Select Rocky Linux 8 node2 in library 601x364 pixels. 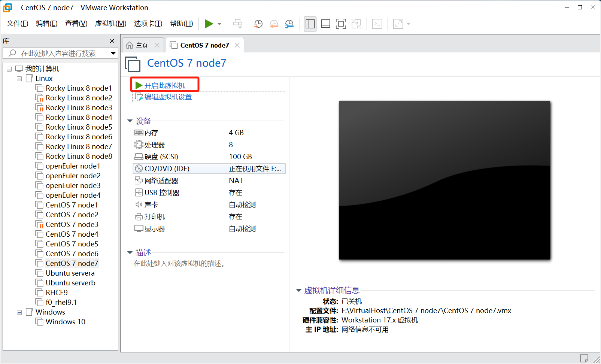click(x=79, y=98)
